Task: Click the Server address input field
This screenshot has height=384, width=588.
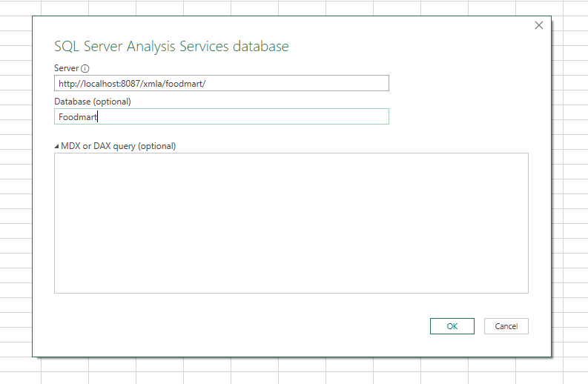Action: 222,83
